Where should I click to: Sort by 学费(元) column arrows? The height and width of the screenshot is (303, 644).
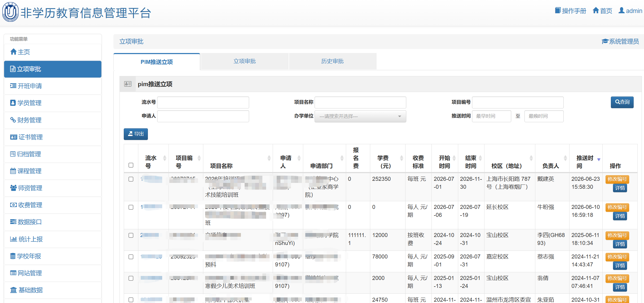coord(402,158)
